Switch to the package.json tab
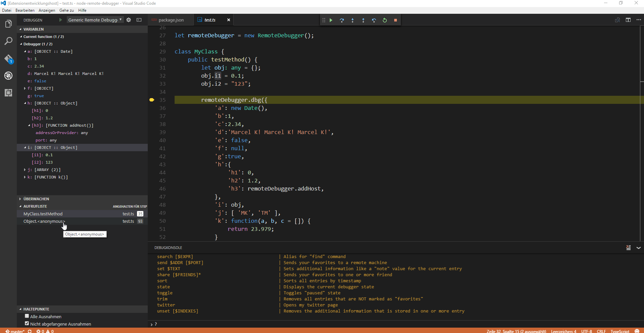Image resolution: width=644 pixels, height=333 pixels. [171, 20]
